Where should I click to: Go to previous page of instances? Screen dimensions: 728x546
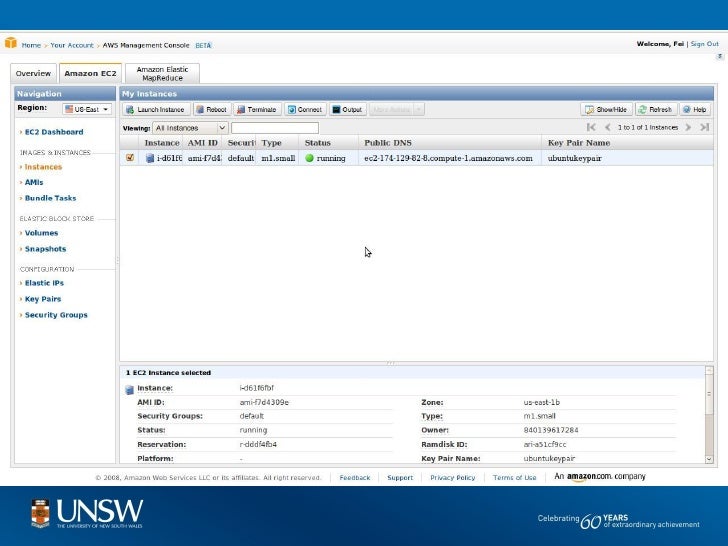pos(607,127)
